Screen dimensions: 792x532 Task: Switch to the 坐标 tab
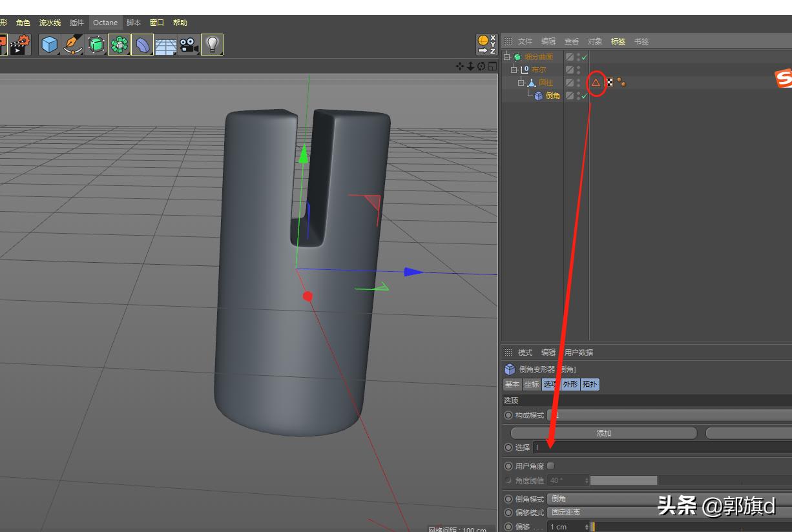point(532,384)
